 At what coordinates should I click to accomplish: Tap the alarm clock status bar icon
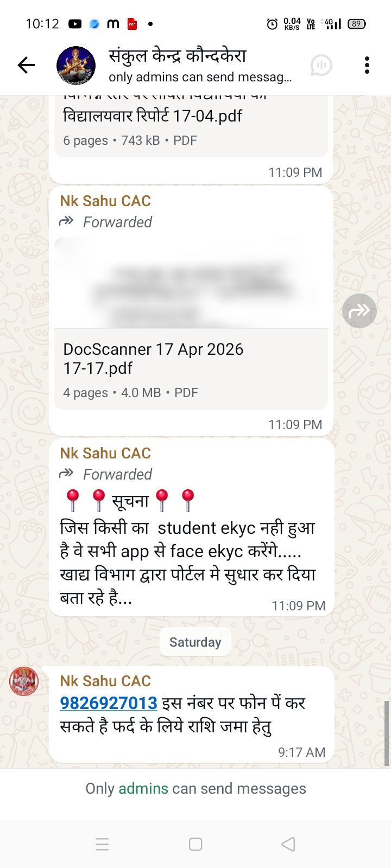[x=272, y=24]
